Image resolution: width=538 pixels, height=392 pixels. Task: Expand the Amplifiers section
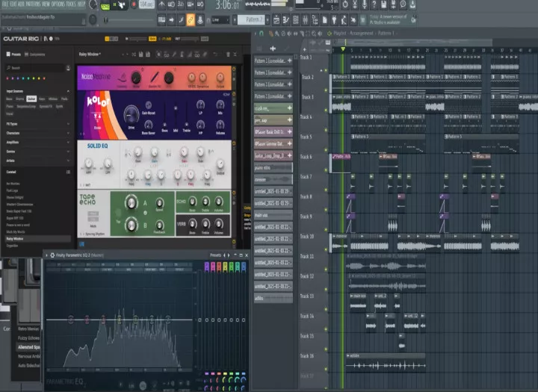[68, 142]
